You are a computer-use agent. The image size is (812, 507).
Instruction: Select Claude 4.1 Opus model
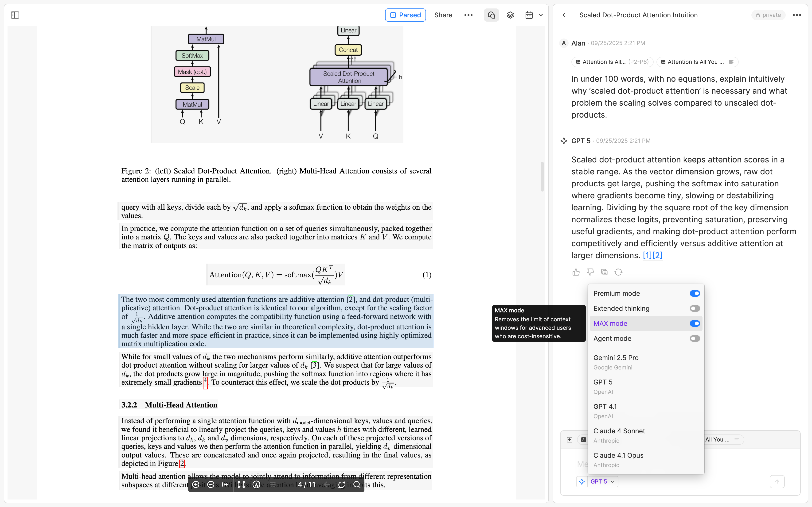tap(618, 459)
